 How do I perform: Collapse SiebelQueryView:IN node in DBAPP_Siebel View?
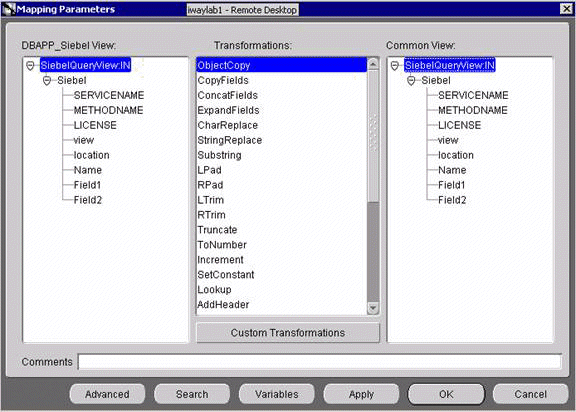coord(30,66)
